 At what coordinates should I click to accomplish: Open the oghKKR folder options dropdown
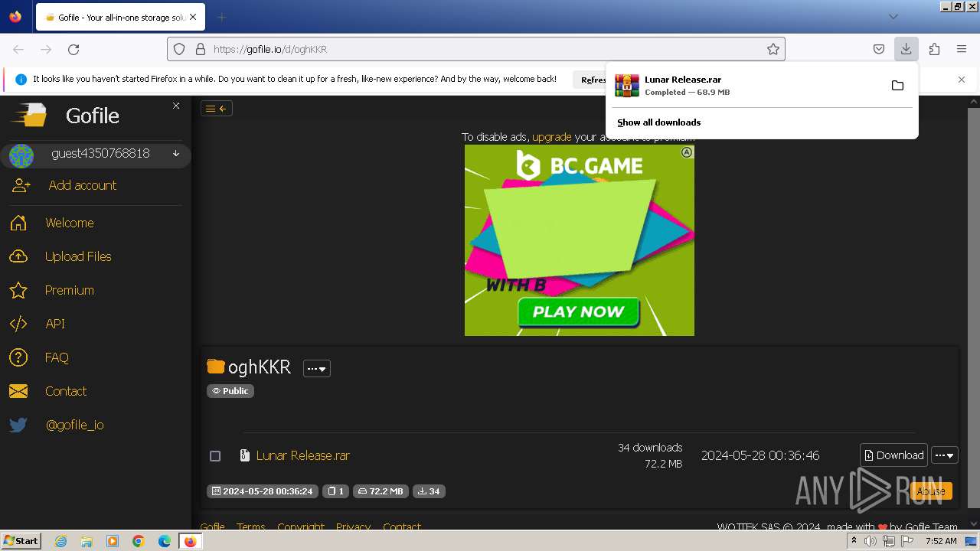coord(316,368)
